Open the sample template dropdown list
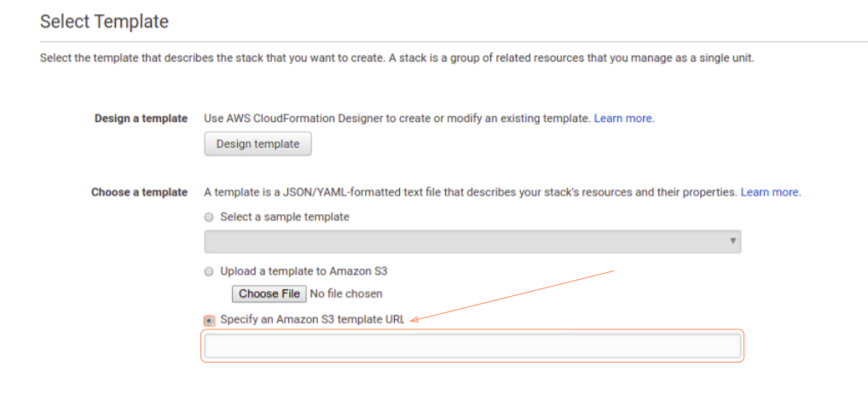 [472, 242]
